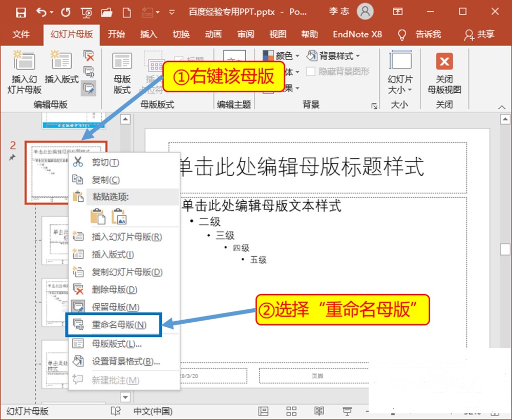
Task: Switch to the 插入 ribbon tab
Action: coord(148,34)
